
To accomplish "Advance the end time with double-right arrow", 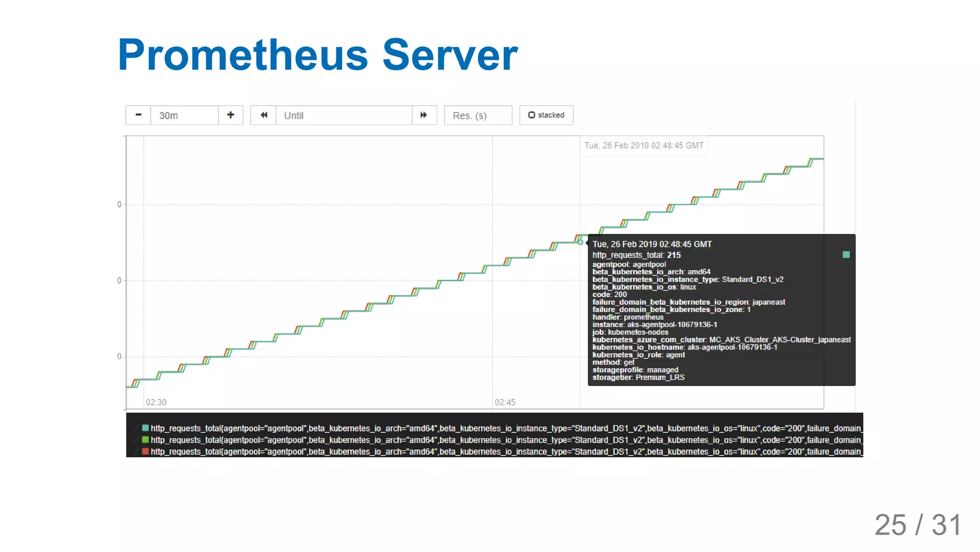I will point(424,115).
